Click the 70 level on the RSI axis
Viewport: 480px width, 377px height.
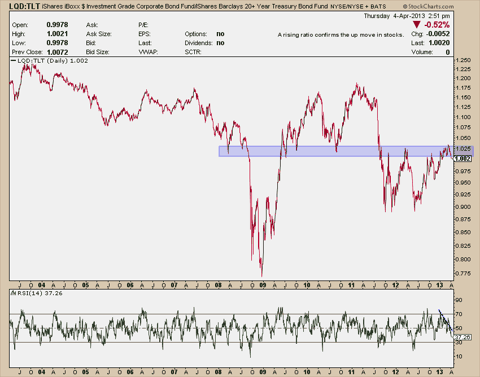[459, 314]
